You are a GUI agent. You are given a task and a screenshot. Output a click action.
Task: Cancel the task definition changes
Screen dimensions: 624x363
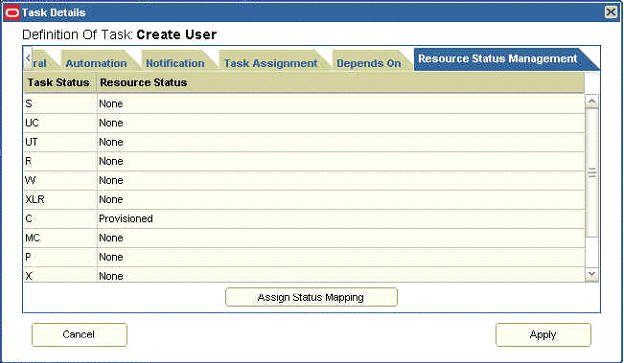pyautogui.click(x=79, y=334)
